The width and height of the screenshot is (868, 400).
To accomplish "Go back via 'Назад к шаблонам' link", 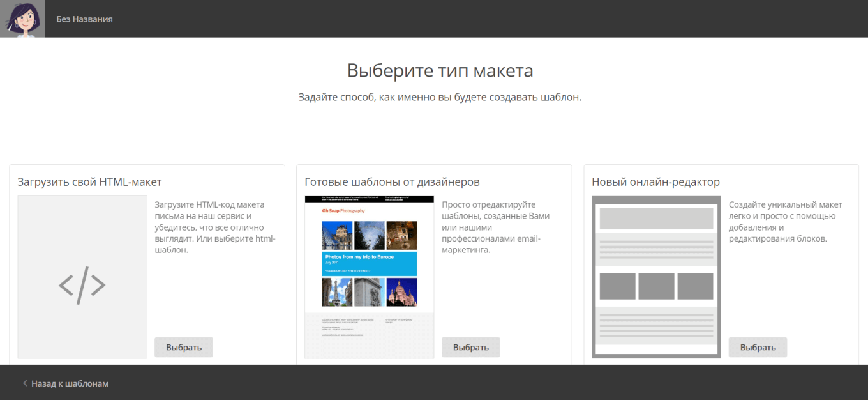I will click(x=70, y=383).
